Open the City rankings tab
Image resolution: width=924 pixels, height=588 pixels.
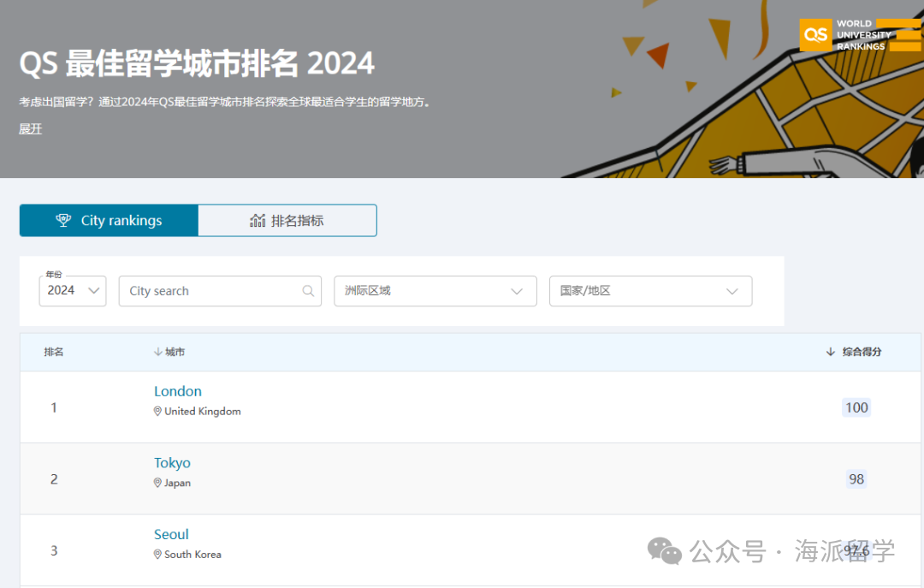(x=109, y=221)
